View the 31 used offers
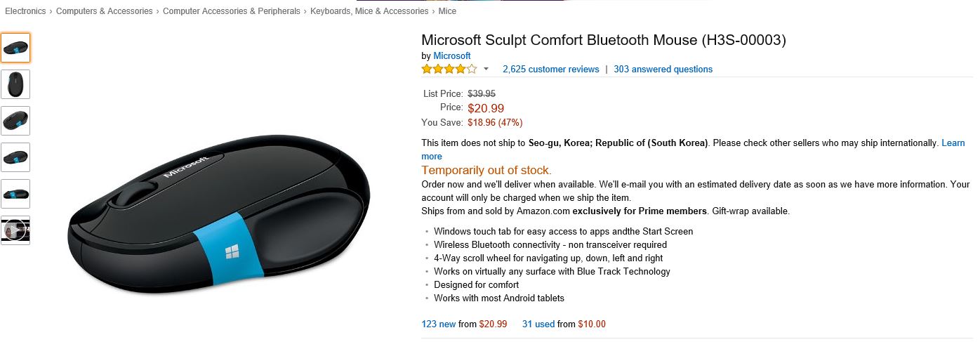Viewport: 980px width, 342px height. coord(538,324)
